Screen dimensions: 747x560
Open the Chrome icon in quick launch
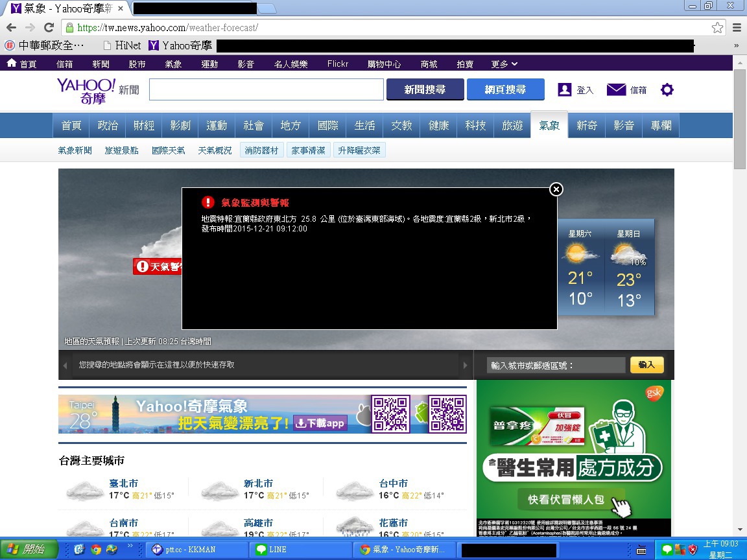click(96, 550)
